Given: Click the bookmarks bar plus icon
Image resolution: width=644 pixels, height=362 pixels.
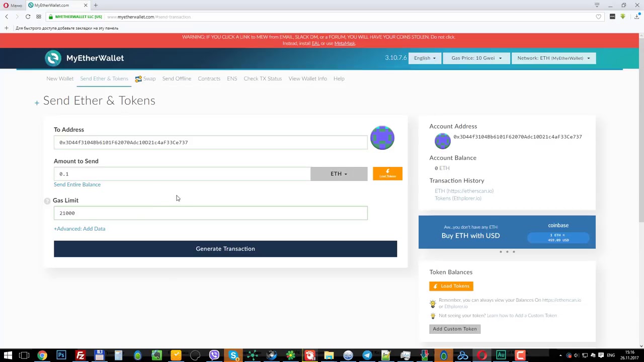Looking at the screenshot, I should 7,28.
